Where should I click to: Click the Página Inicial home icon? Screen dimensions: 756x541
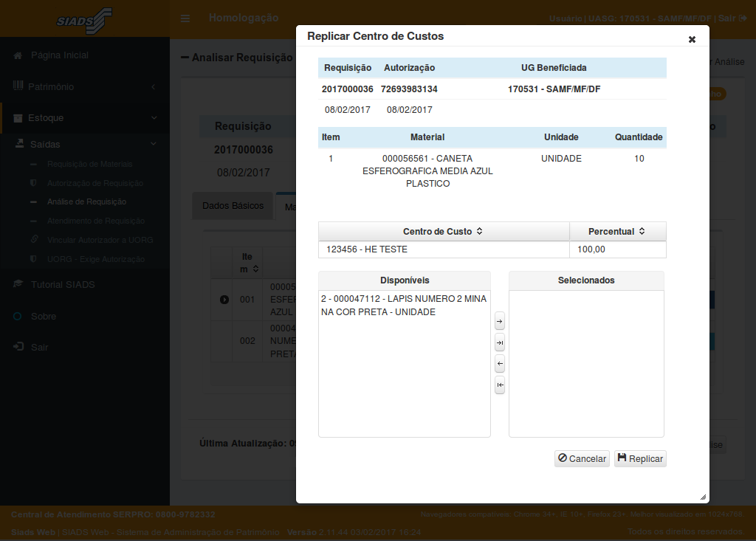(18, 55)
